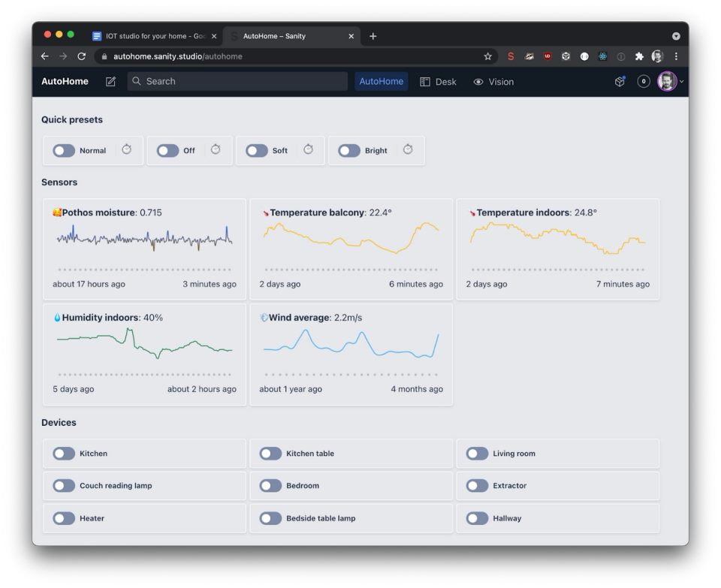This screenshot has width=721, height=588.
Task: Click the browser forward arrow
Action: (63, 56)
